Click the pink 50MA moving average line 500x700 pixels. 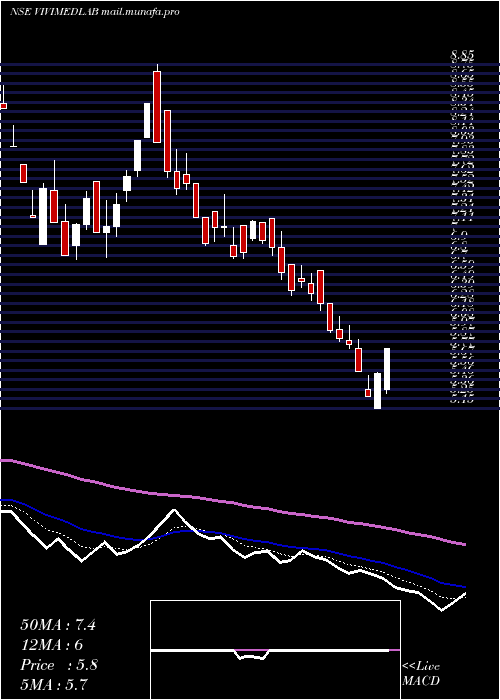232,503
